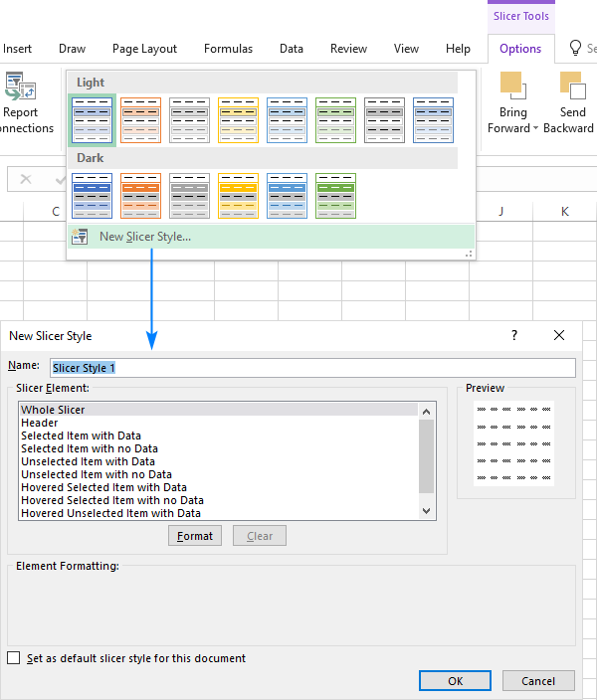Click the New Slicer Style icon
Screen dimensions: 597x700
pos(82,237)
